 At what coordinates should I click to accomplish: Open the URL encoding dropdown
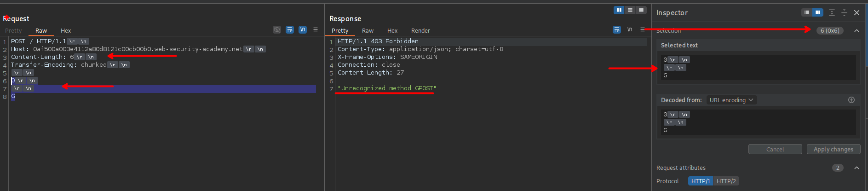coord(731,100)
